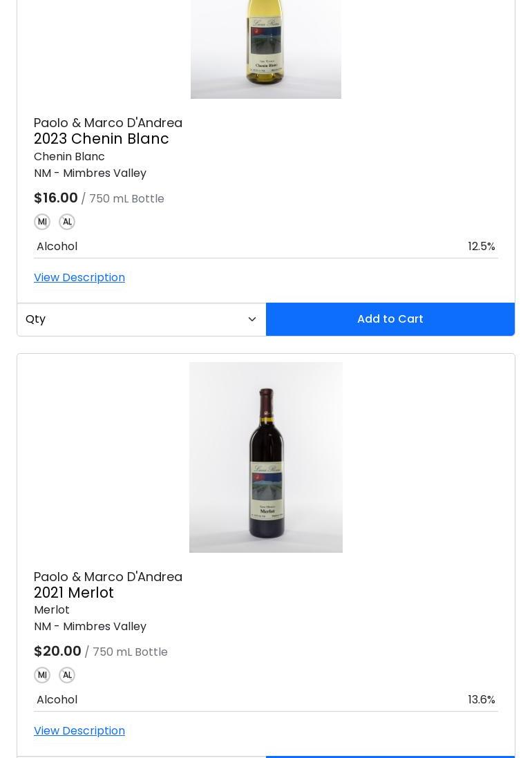Open View Description for the 2021 Merlot

79,730
